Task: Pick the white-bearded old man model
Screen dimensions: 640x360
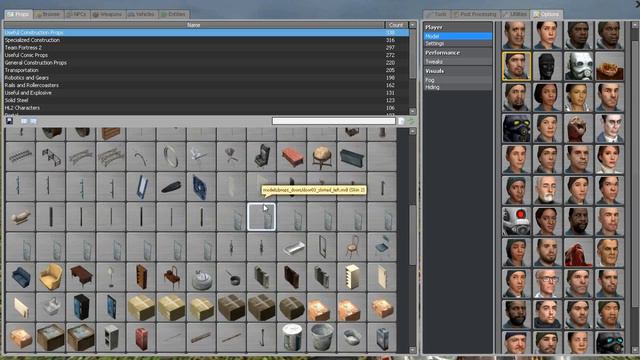Action: click(547, 190)
